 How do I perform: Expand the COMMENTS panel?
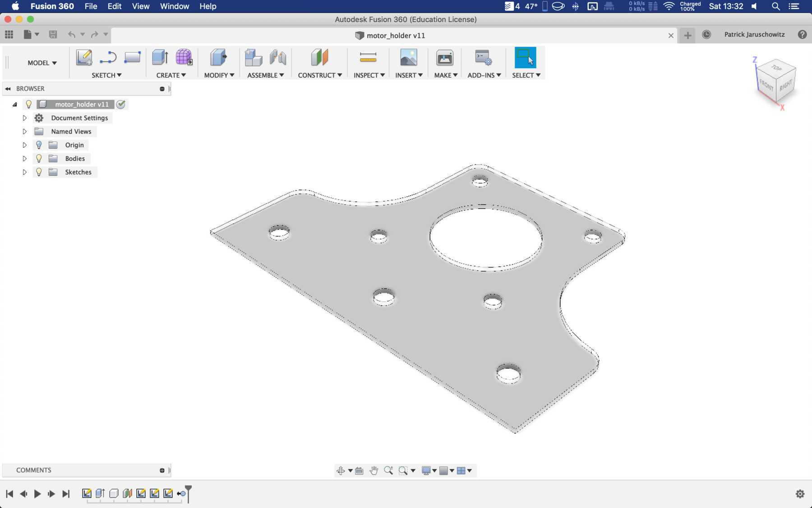pos(162,471)
